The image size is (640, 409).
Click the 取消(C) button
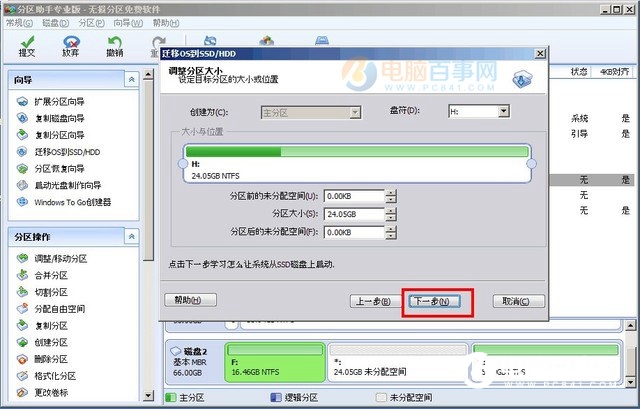pyautogui.click(x=518, y=301)
